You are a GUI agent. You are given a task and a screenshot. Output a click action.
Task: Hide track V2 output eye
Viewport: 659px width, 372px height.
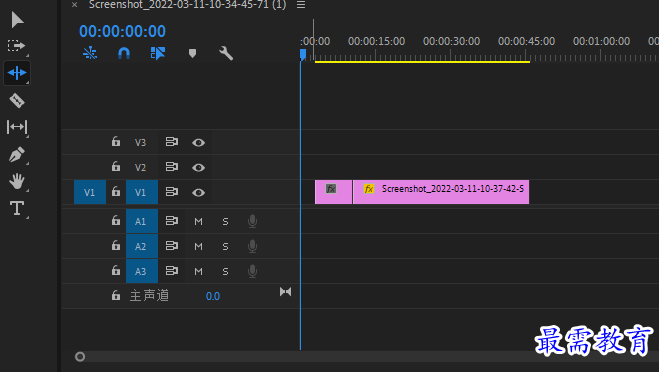pyautogui.click(x=198, y=168)
